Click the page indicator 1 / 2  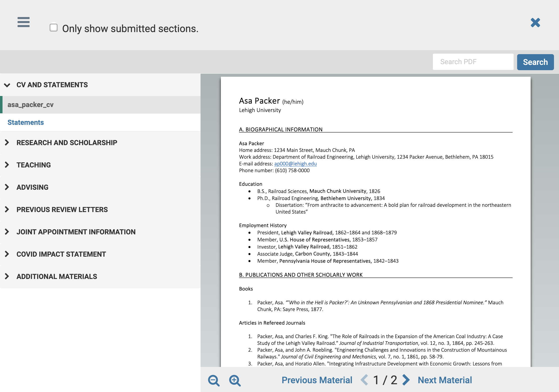point(385,380)
